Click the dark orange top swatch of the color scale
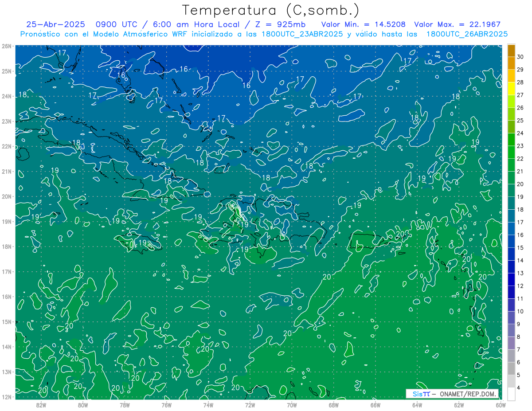The image size is (532, 411). 511,51
